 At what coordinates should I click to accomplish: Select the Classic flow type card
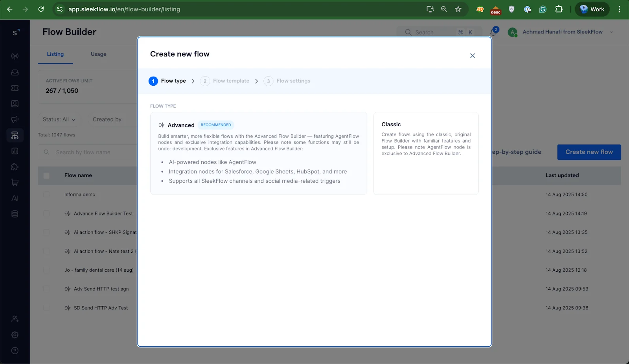coord(426,153)
